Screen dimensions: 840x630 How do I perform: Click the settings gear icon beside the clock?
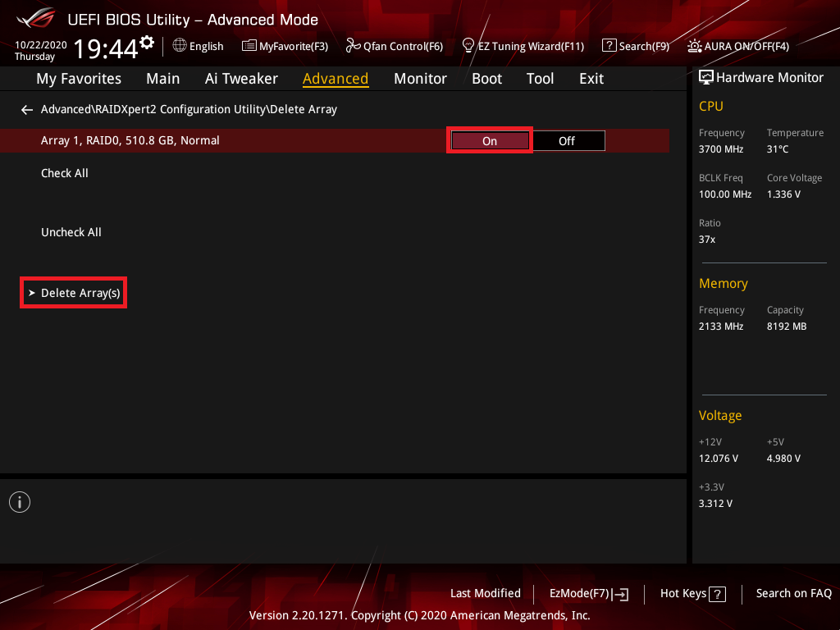click(x=147, y=43)
